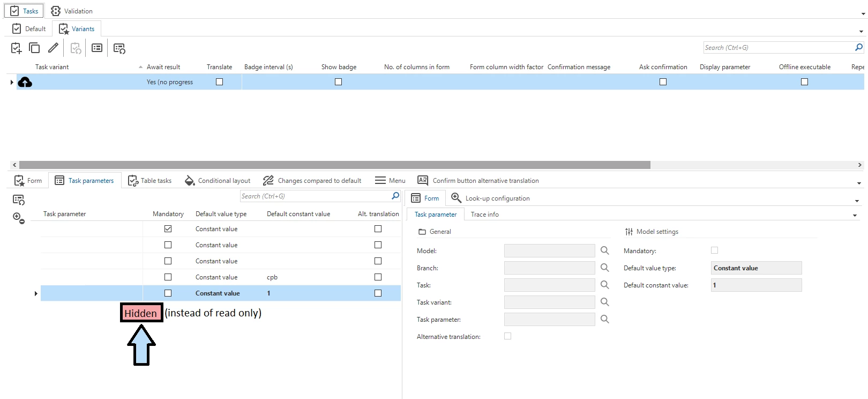Image resolution: width=868 pixels, height=399 pixels.
Task: Open the Look-up configuration tab
Action: click(x=491, y=198)
